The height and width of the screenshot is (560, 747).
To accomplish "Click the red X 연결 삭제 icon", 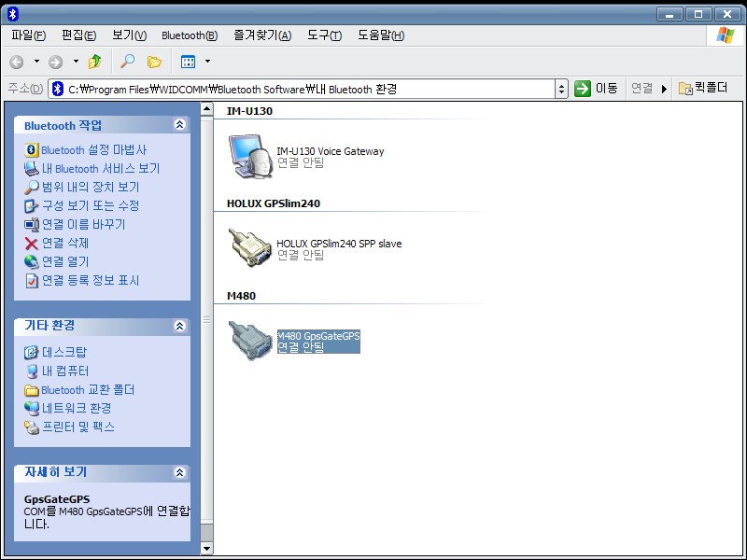I will point(32,244).
